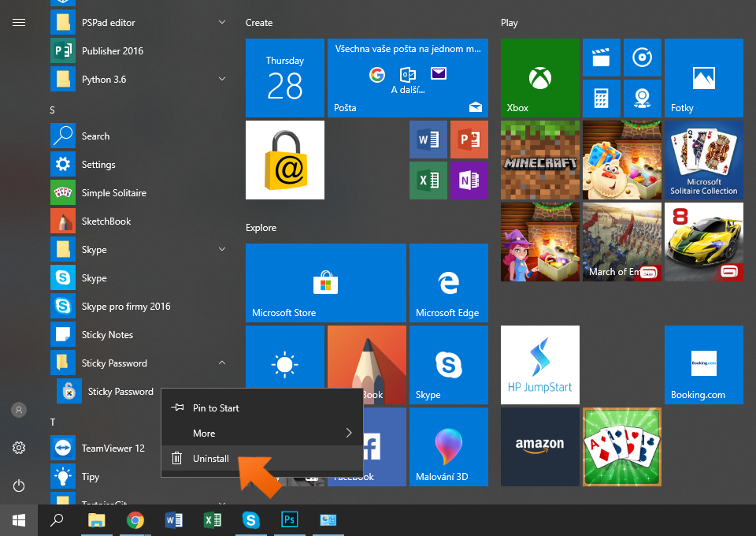Open Microsoft Solitaire Collection tile
Viewport: 756px width, 536px height.
pyautogui.click(x=704, y=160)
